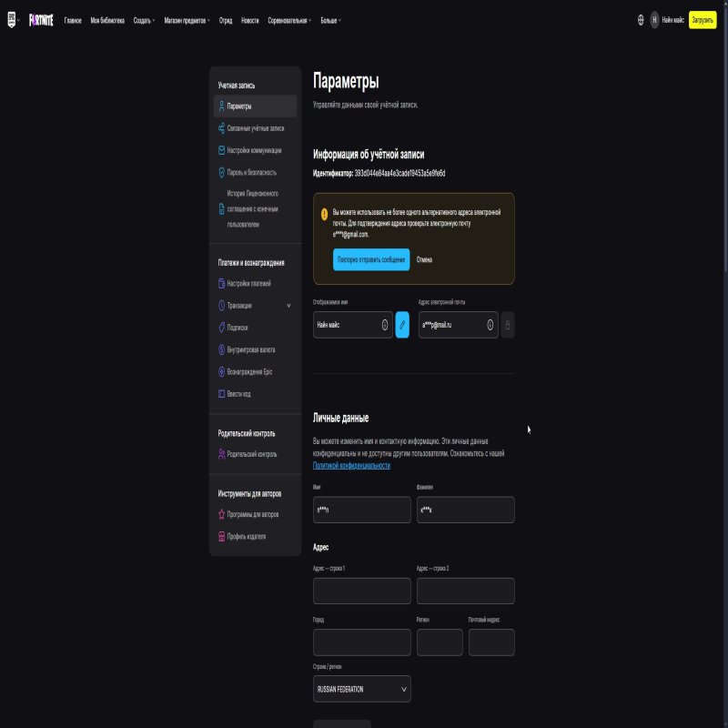Open the Страна / регион dropdown
The width and height of the screenshot is (728, 728).
(361, 689)
